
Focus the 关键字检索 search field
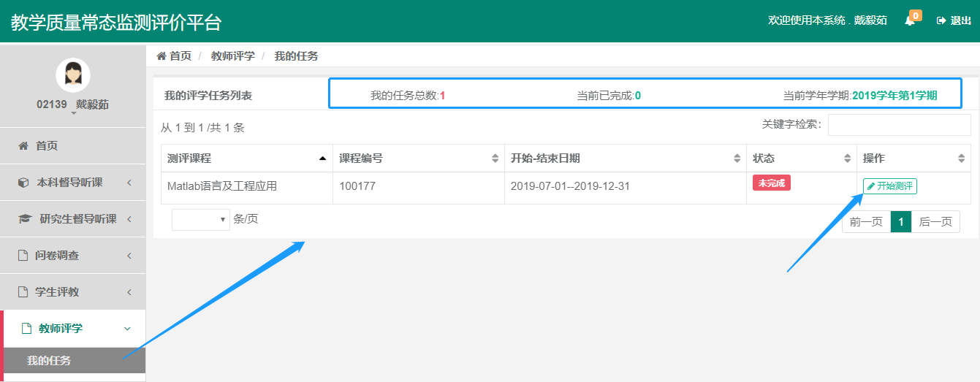899,125
